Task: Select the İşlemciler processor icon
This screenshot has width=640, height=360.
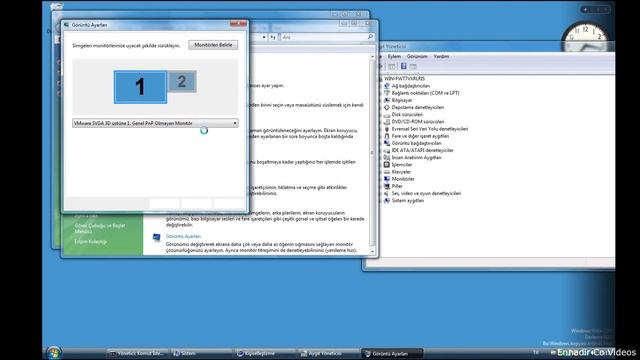Action: tap(387, 164)
